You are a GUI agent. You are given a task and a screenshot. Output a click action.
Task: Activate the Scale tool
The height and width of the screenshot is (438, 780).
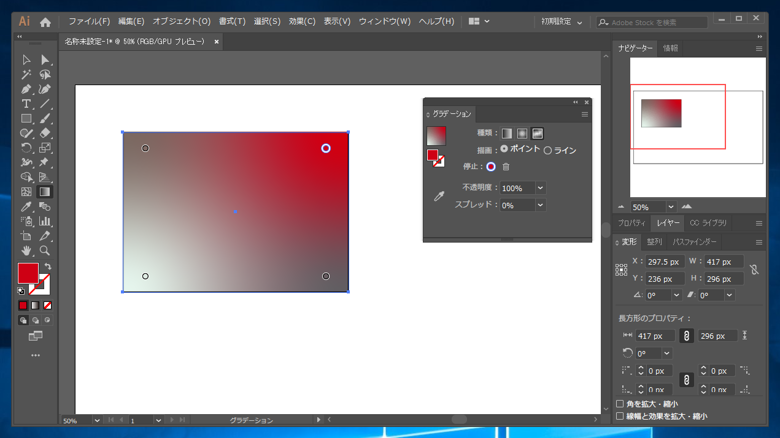(45, 148)
